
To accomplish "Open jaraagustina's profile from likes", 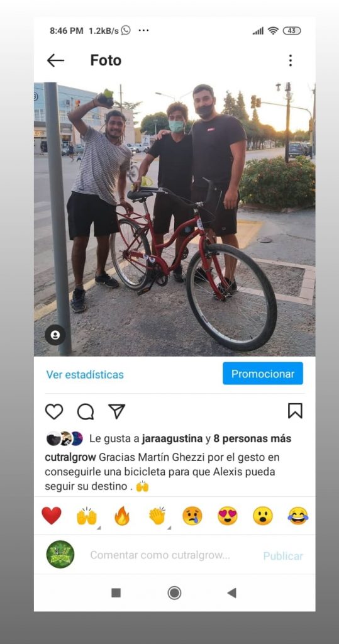I will [172, 438].
